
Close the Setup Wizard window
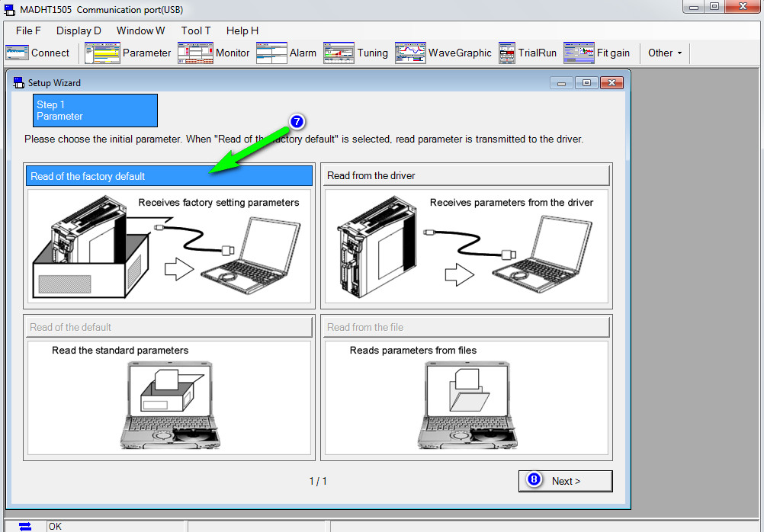pyautogui.click(x=612, y=83)
